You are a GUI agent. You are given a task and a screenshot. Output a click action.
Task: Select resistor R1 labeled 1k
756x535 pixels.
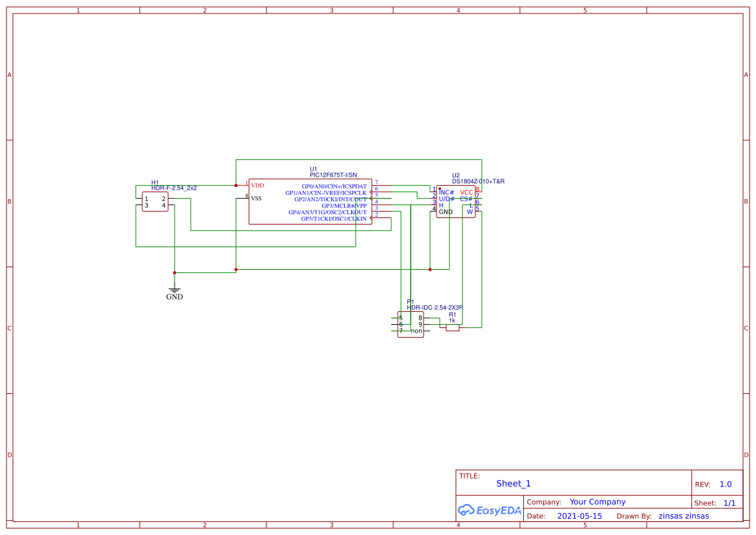[x=452, y=327]
